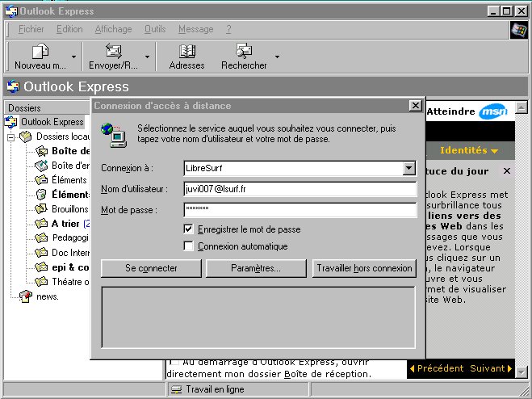Click the epi & co folder icon

[x=41, y=267]
